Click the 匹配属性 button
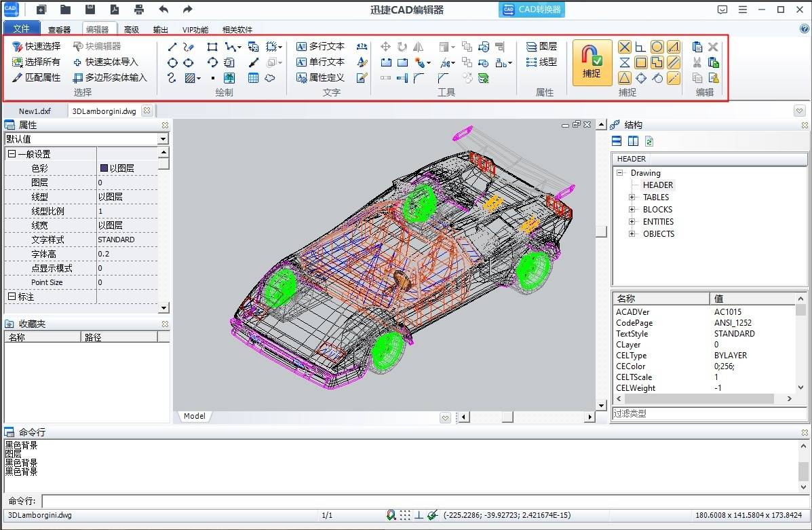Viewport: 812px width, 530px height. pos(36,78)
